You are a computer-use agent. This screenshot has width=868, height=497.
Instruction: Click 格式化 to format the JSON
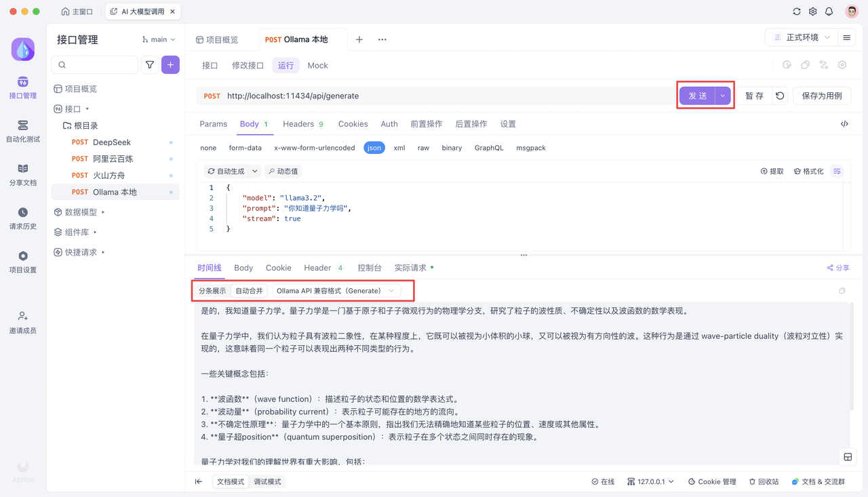tap(808, 172)
